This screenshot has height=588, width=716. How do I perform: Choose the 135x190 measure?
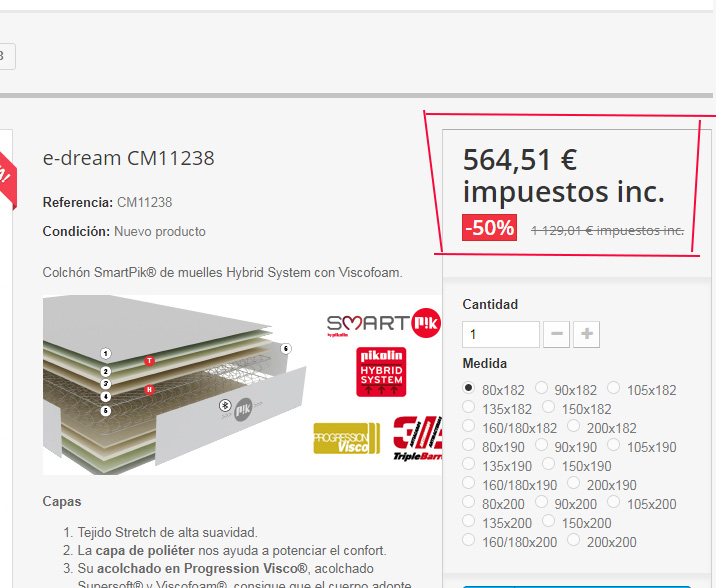[469, 463]
